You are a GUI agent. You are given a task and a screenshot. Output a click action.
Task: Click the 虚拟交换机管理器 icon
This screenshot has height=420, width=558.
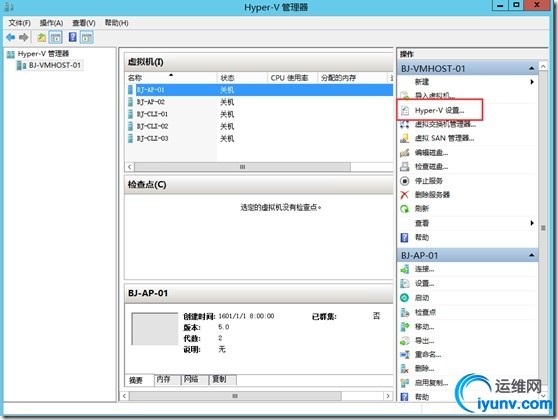(405, 124)
